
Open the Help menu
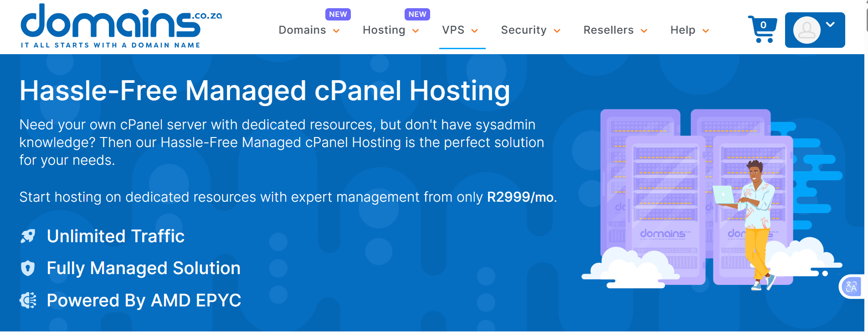pyautogui.click(x=690, y=30)
